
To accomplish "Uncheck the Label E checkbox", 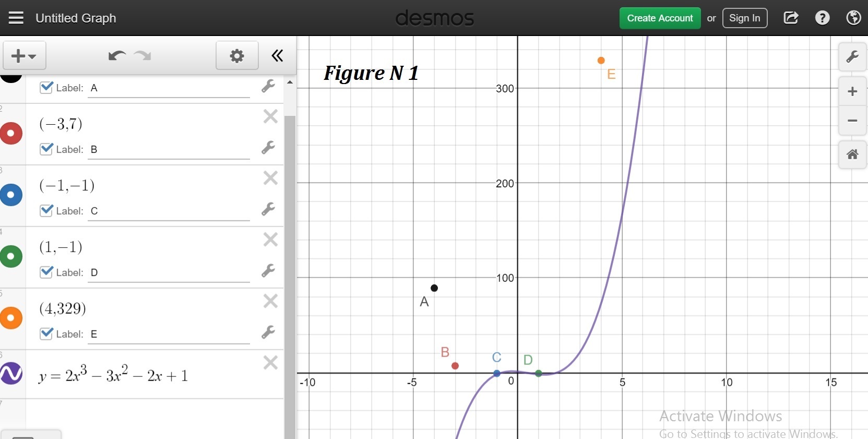I will pos(46,334).
